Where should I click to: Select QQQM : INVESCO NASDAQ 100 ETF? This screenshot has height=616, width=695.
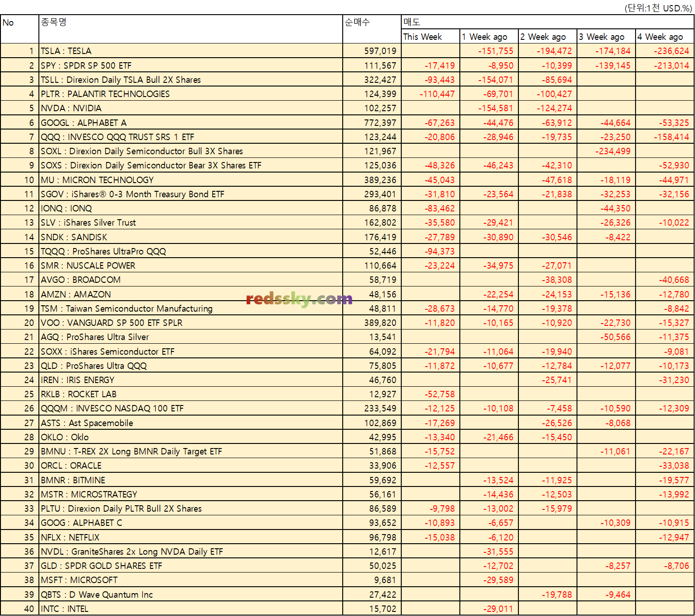tap(112, 408)
